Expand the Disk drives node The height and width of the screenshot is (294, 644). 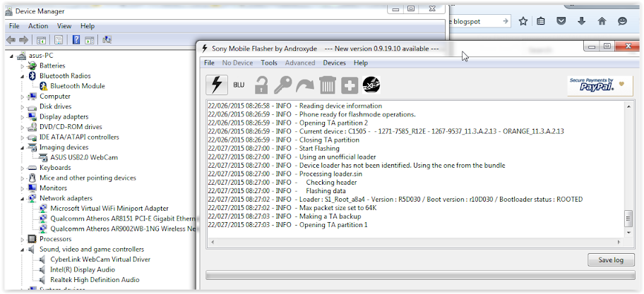pos(23,106)
